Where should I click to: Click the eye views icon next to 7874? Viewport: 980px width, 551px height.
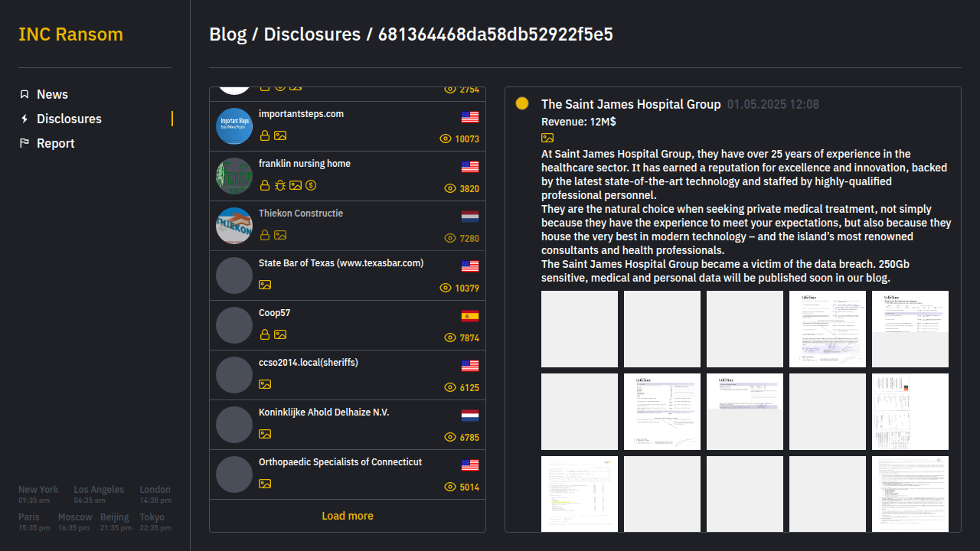click(450, 337)
